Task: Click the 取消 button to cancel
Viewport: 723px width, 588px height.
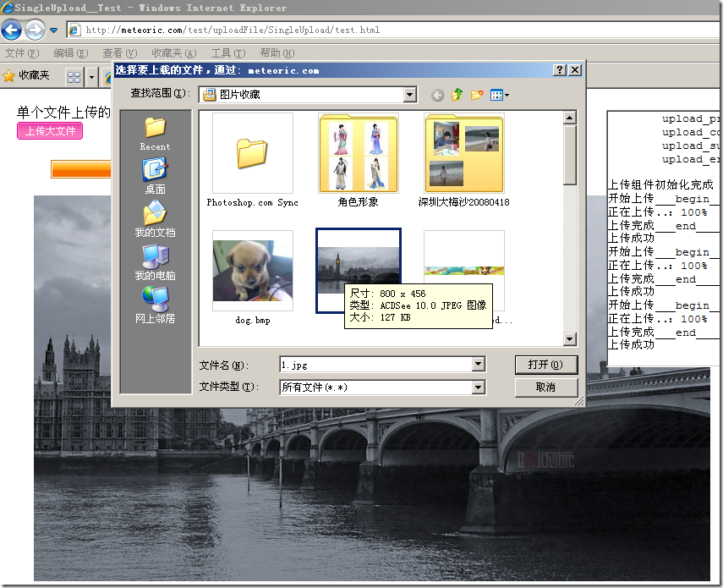Action: (x=545, y=387)
